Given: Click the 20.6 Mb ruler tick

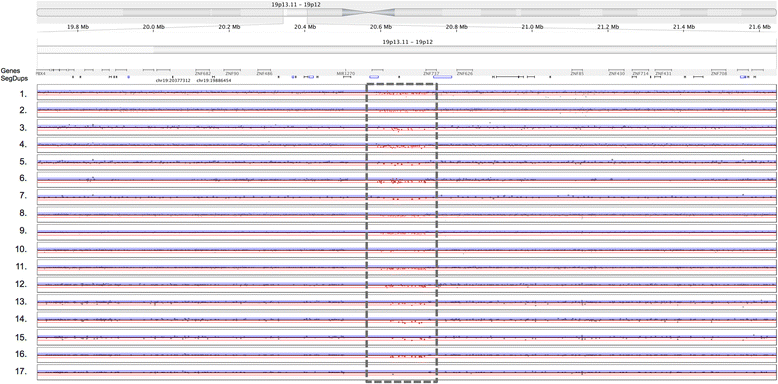Looking at the screenshot, I should click(381, 27).
